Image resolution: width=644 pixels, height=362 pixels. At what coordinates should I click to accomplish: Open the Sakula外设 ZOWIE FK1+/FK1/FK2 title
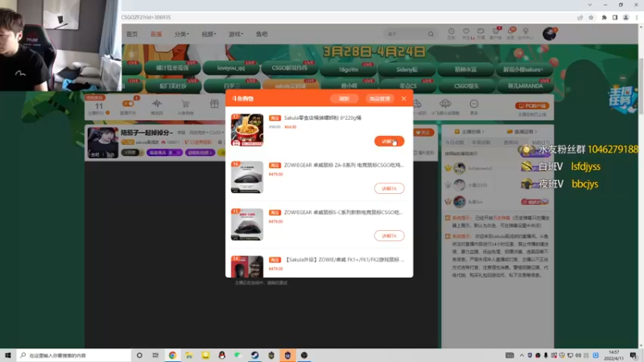(x=345, y=259)
